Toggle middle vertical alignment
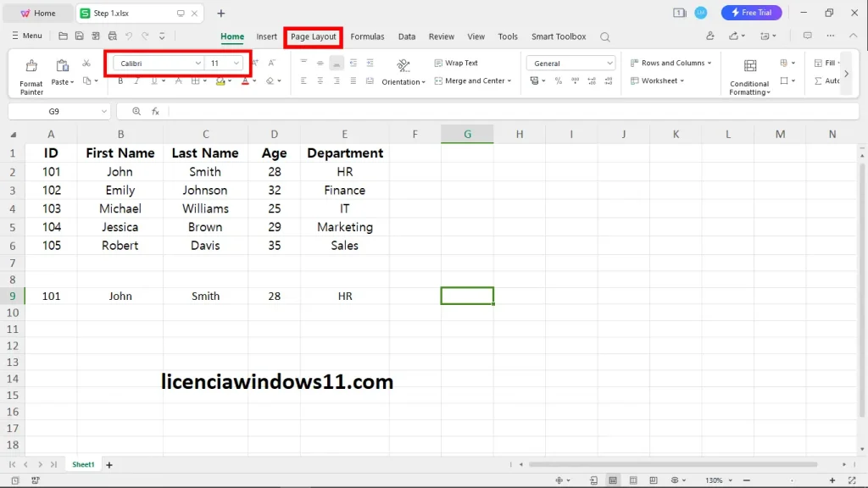Screen dimensions: 868x488 (320, 63)
